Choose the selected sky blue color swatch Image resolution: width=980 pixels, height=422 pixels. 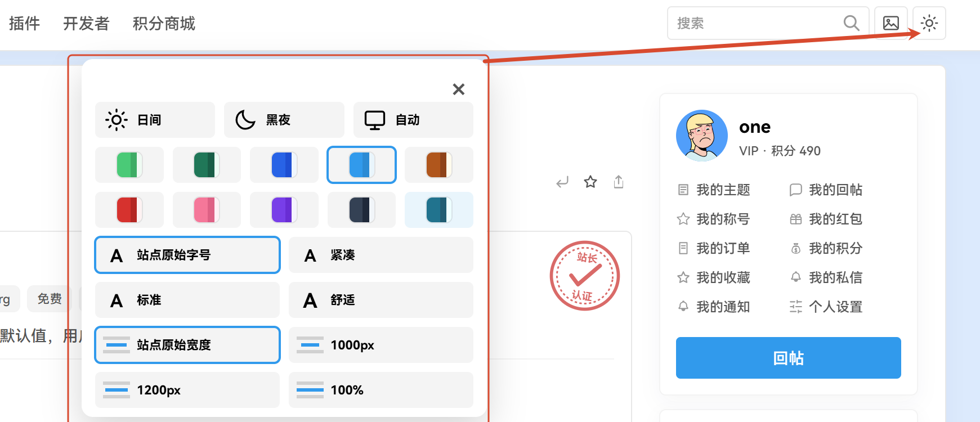361,165
